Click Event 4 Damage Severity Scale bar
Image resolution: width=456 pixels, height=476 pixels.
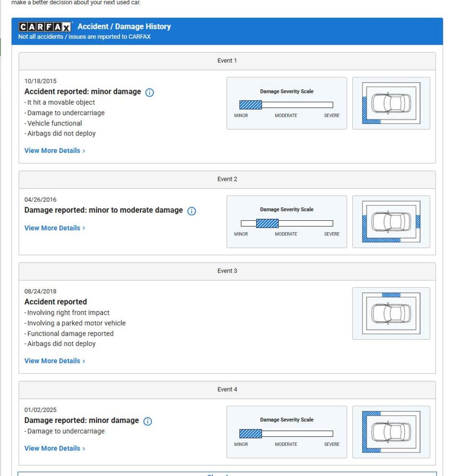click(x=286, y=434)
